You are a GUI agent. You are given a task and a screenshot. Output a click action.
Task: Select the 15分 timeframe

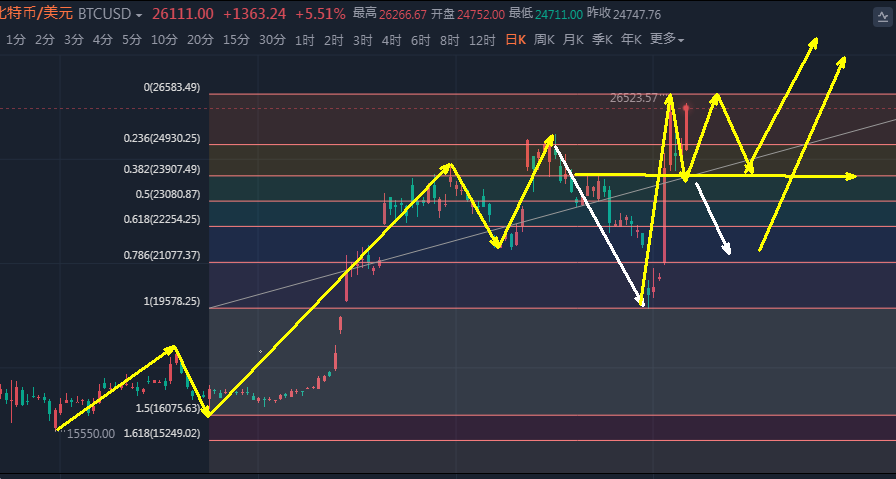click(237, 40)
